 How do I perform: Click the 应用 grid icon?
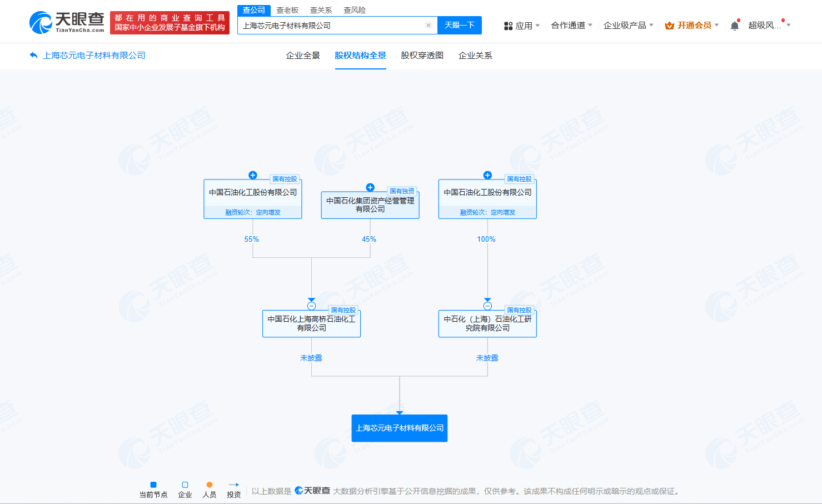click(x=508, y=26)
